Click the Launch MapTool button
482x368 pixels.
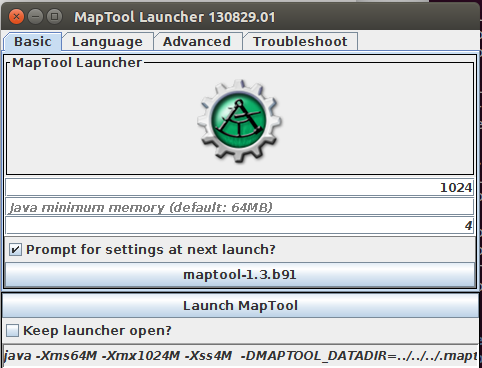[x=240, y=305]
